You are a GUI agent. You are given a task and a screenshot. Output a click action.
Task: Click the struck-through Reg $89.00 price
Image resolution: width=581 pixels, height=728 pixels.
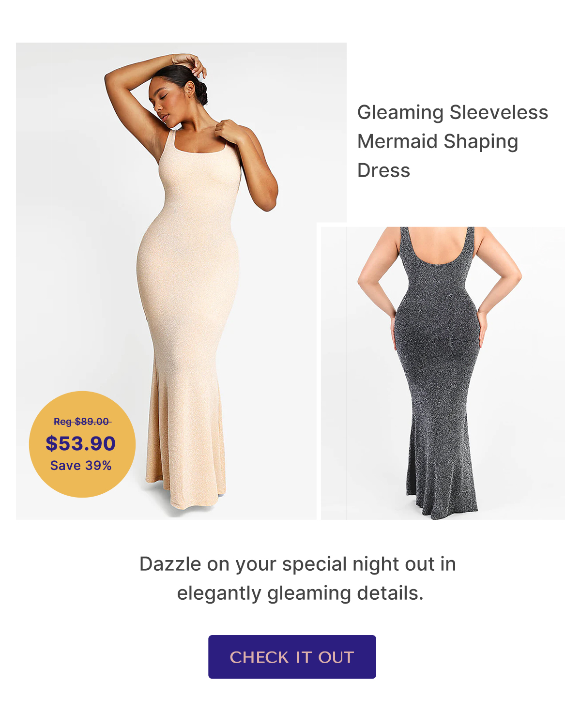(81, 422)
